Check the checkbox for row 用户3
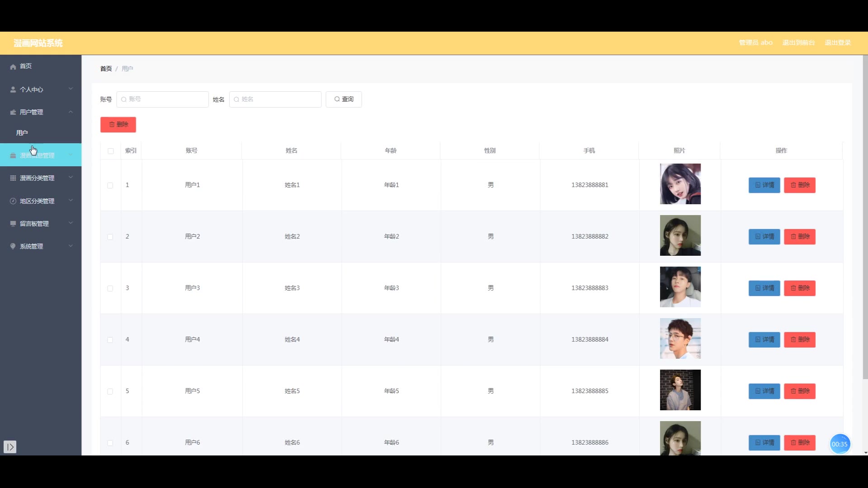868x488 pixels. click(110, 288)
